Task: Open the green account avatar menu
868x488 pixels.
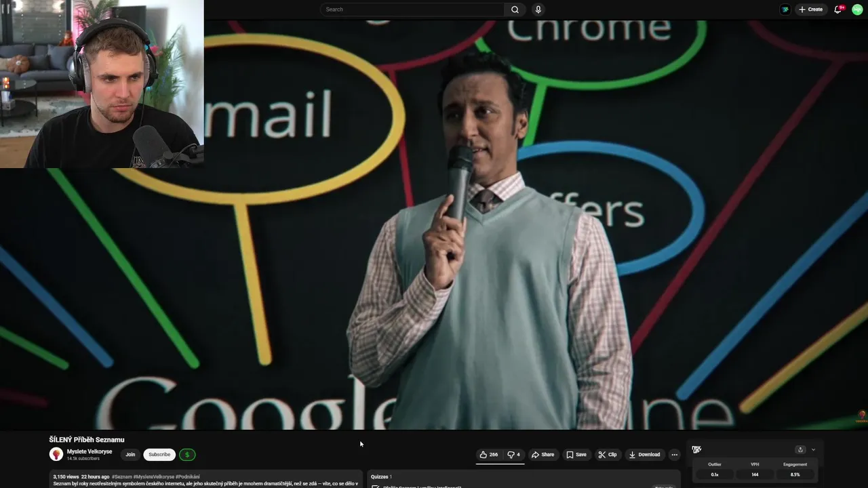Action: (x=857, y=9)
